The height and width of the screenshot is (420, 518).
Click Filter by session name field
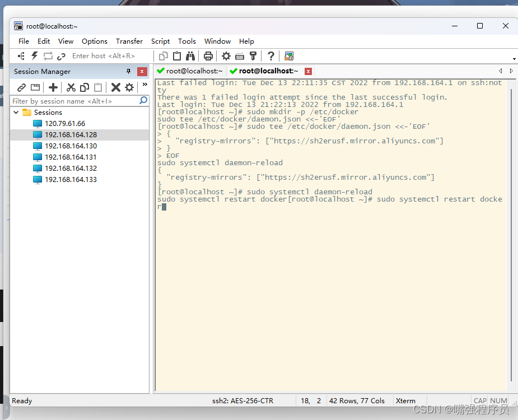[74, 101]
